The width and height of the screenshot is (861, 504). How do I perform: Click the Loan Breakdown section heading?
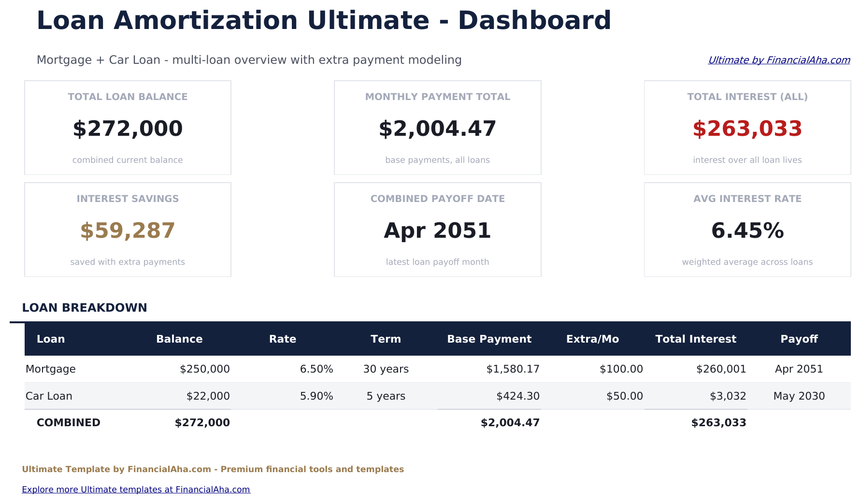pyautogui.click(x=85, y=307)
